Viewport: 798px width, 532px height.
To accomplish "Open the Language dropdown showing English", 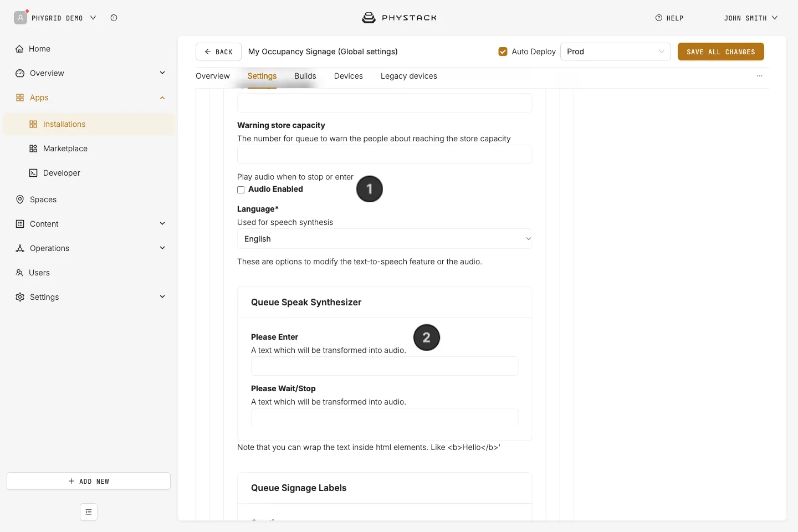I will tap(385, 239).
